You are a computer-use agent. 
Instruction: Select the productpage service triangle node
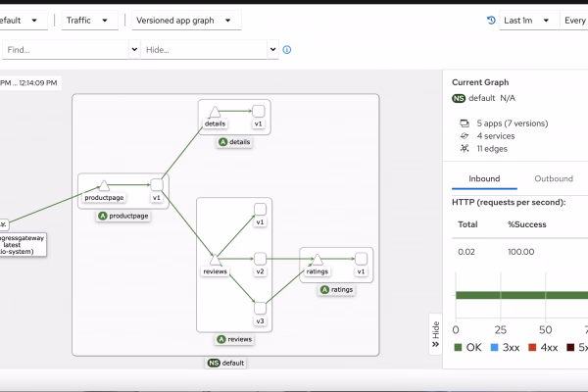(104, 185)
